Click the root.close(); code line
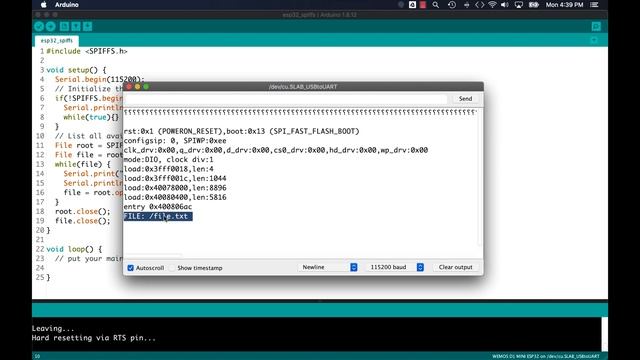 [x=83, y=211]
